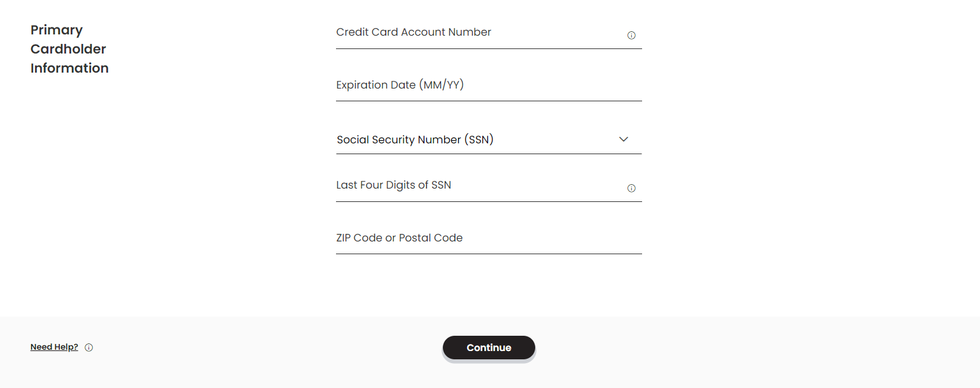Click info icon beside Last Four Digits of SSN

coord(631,189)
